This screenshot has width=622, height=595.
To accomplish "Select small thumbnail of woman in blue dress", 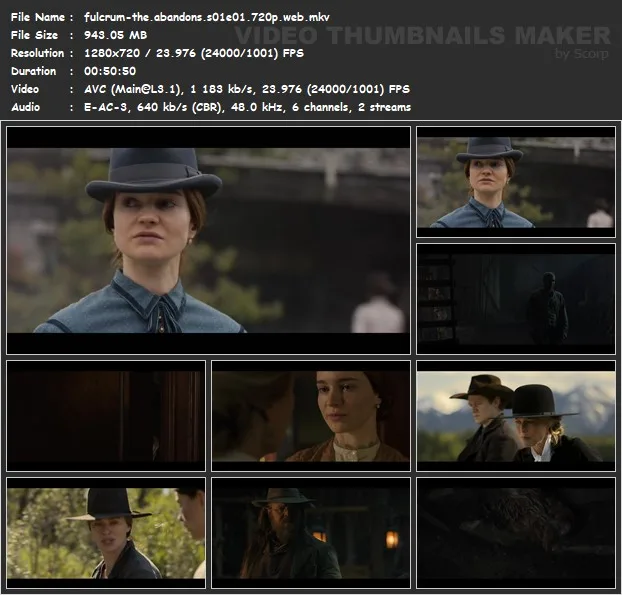I will [516, 182].
